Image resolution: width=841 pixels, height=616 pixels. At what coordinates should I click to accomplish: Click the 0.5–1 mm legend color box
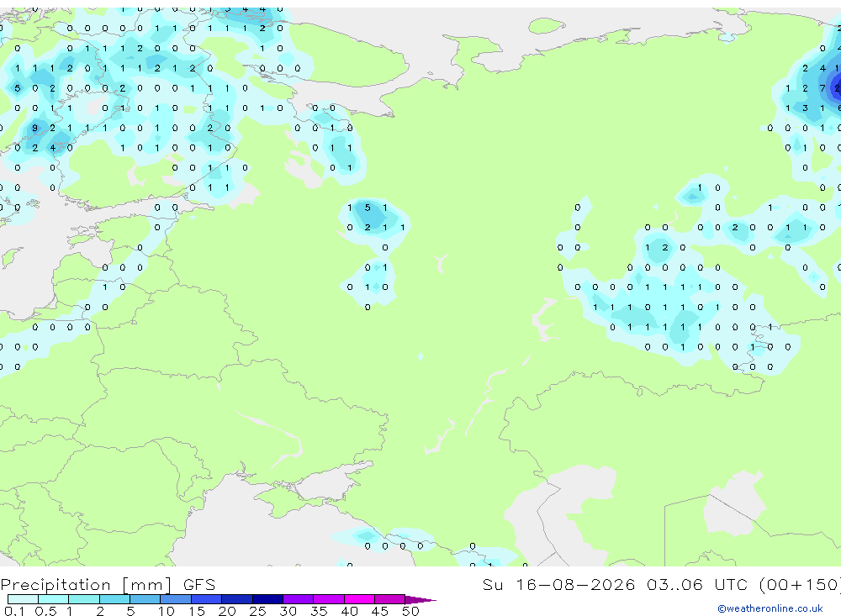(x=54, y=599)
